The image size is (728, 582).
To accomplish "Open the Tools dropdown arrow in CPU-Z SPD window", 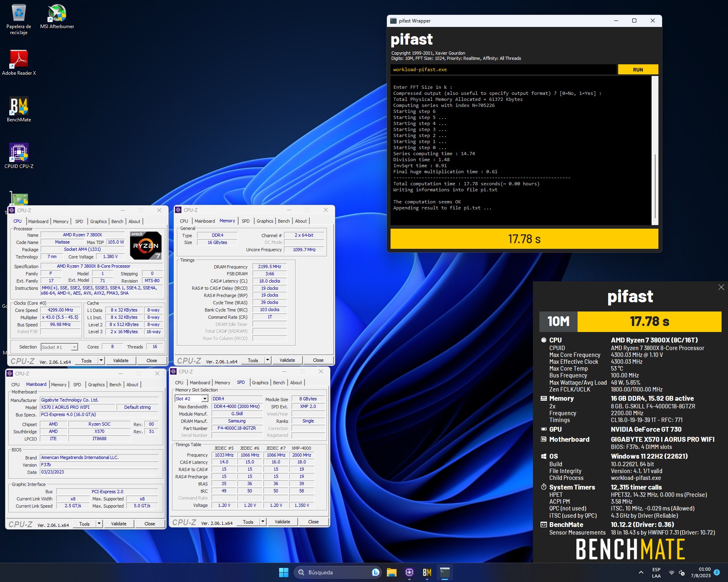I will tap(263, 522).
